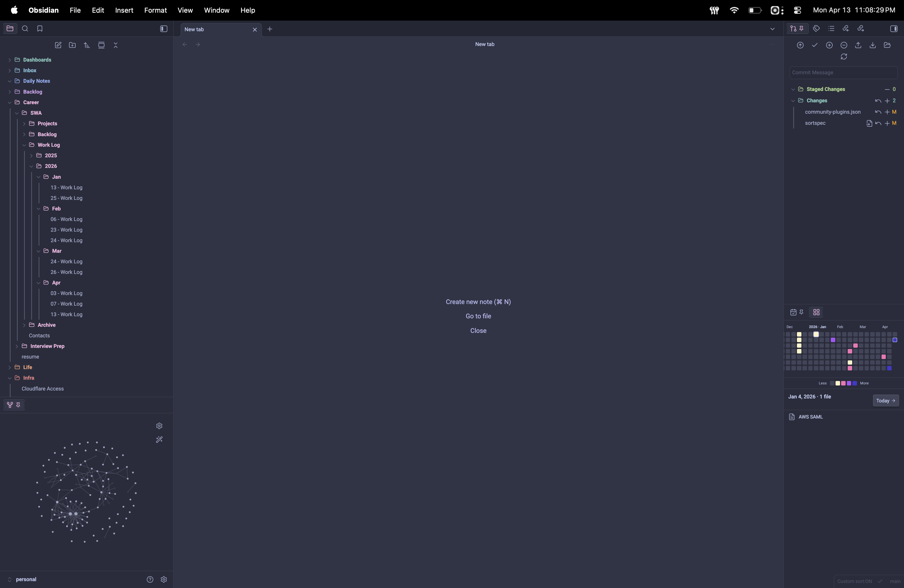Collapse all folders in file explorer

[x=116, y=45]
